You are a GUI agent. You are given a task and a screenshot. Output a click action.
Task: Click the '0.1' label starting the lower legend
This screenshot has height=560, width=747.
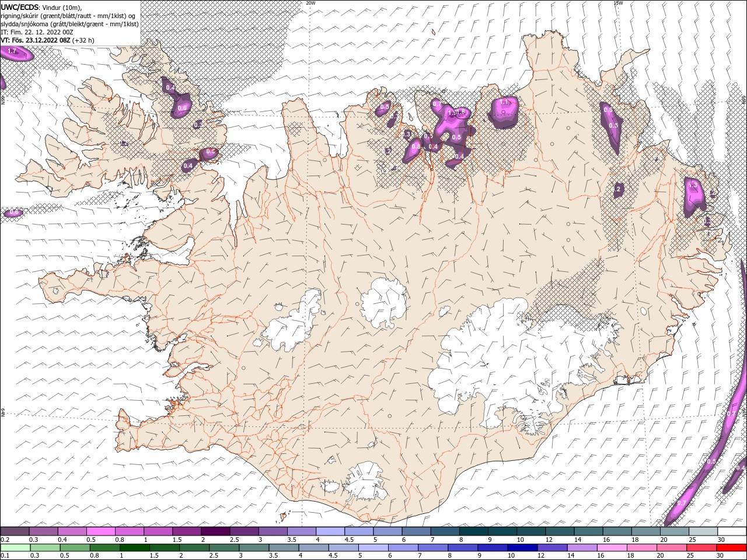4,555
